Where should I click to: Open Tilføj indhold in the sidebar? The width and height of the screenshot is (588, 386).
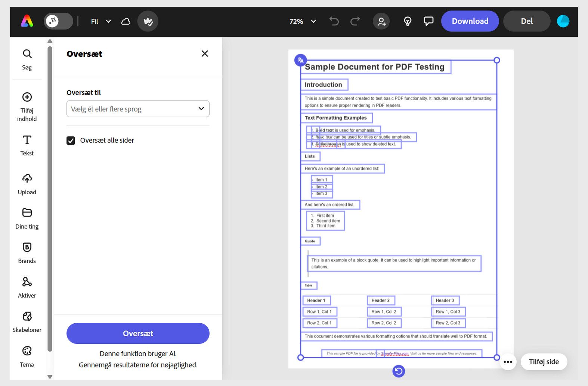27,107
